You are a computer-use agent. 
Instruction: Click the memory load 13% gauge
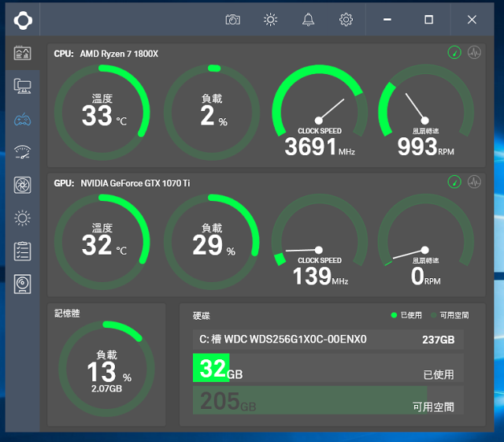pos(106,369)
